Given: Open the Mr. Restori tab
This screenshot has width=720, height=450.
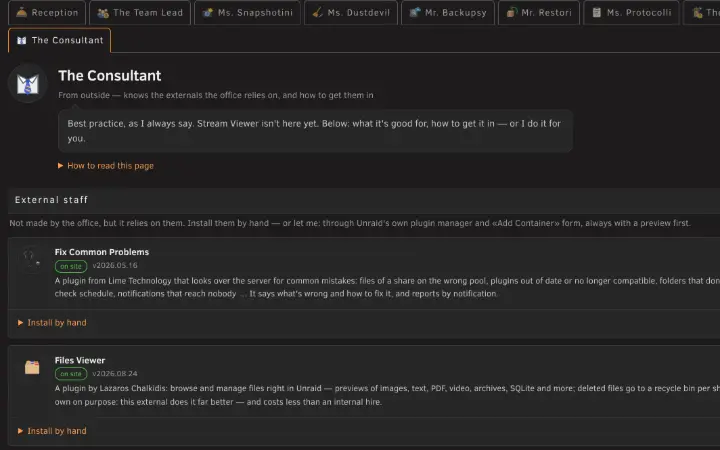Looking at the screenshot, I should [539, 12].
